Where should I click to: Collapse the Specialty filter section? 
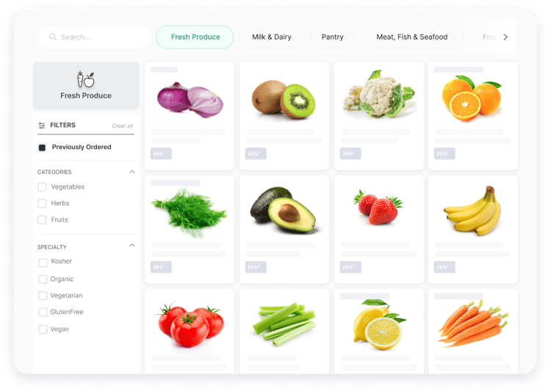[132, 245]
